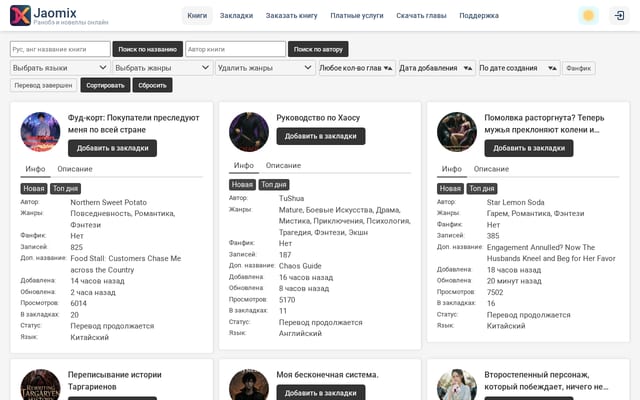Open the Закладки menu item
This screenshot has width=640, height=400.
coord(236,16)
